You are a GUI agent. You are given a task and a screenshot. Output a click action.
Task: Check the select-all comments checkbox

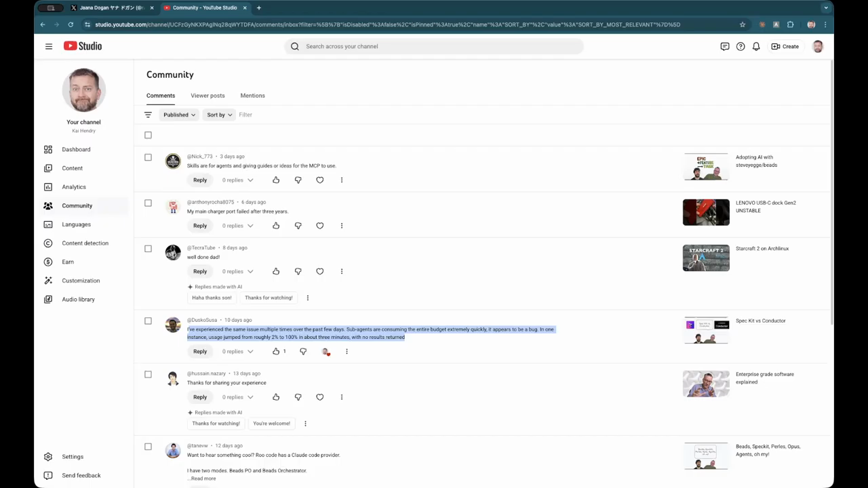point(148,135)
